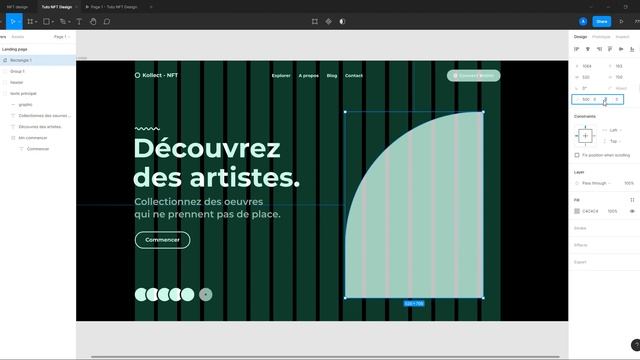Open the vertical constraint Top dropdown

pyautogui.click(x=613, y=141)
